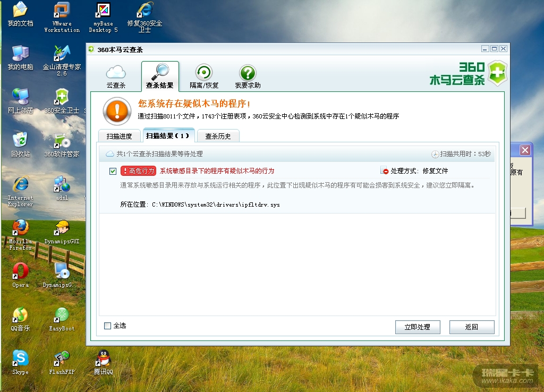Select the 查杀结果 tab

(160, 76)
